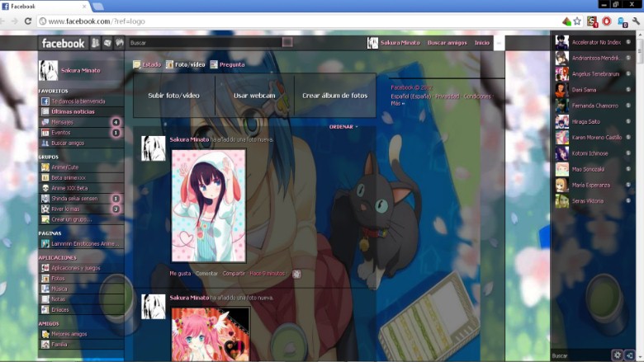Screen dimensions: 644x362
Task: Open chat with Seras Viktoria
Action: 593,201
